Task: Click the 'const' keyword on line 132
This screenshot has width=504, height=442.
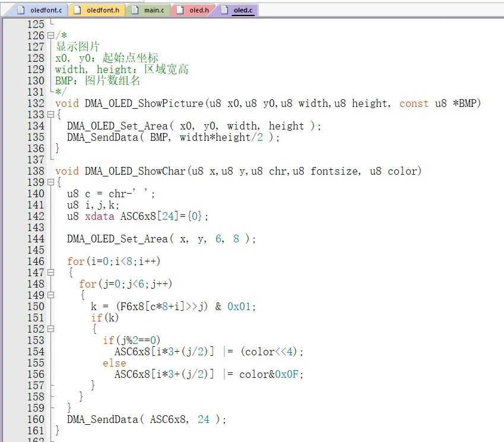Action: (x=414, y=103)
